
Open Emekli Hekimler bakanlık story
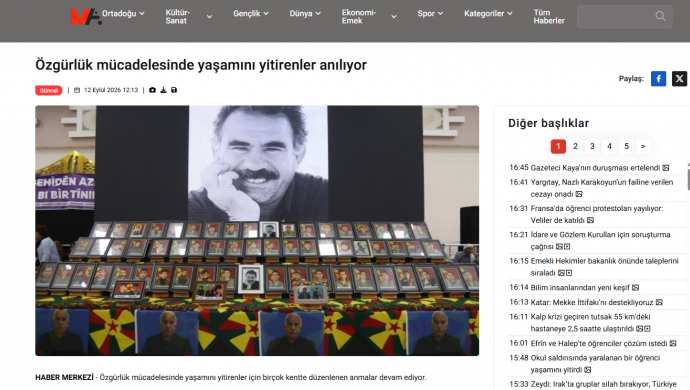coord(604,267)
